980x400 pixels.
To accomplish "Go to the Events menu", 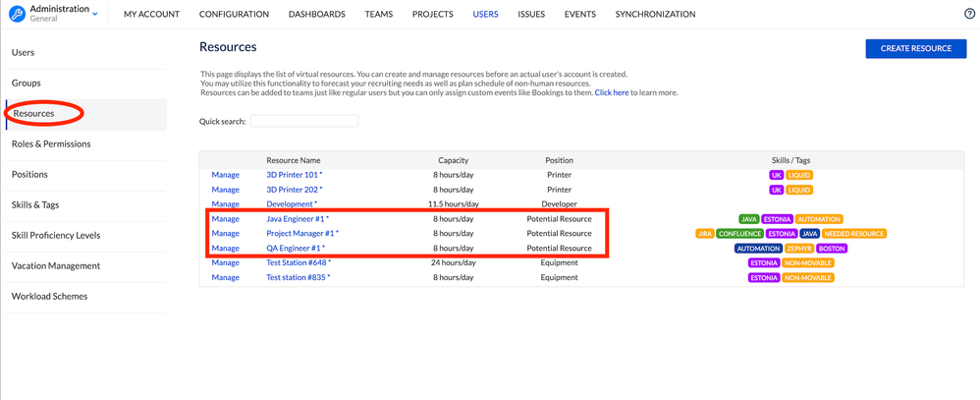I will (x=580, y=14).
